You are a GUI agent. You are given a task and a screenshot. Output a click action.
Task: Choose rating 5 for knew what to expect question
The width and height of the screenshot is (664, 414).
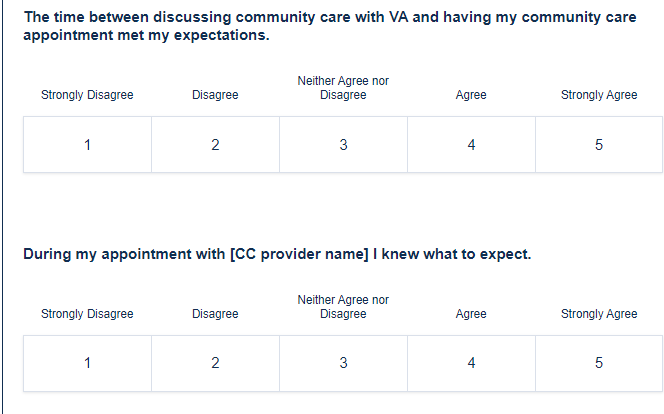point(599,363)
